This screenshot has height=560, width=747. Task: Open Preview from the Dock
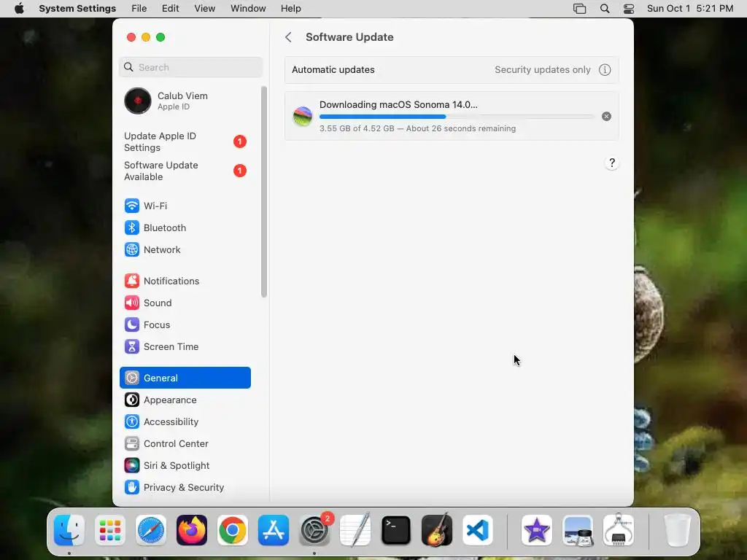pyautogui.click(x=578, y=530)
